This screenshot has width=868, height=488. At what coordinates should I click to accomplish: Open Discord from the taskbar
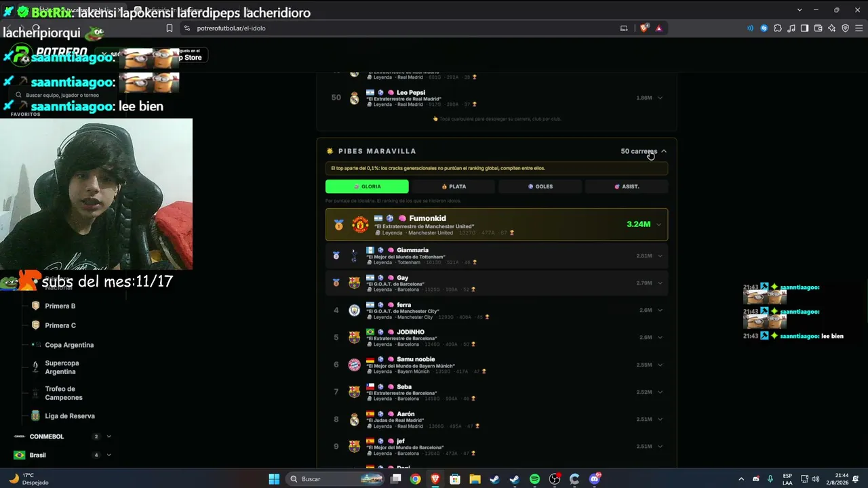click(x=595, y=479)
